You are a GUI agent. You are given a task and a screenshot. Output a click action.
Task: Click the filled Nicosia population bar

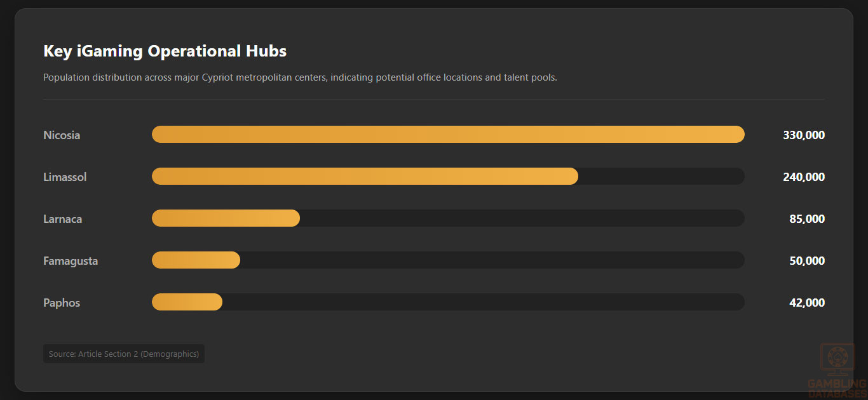448,135
